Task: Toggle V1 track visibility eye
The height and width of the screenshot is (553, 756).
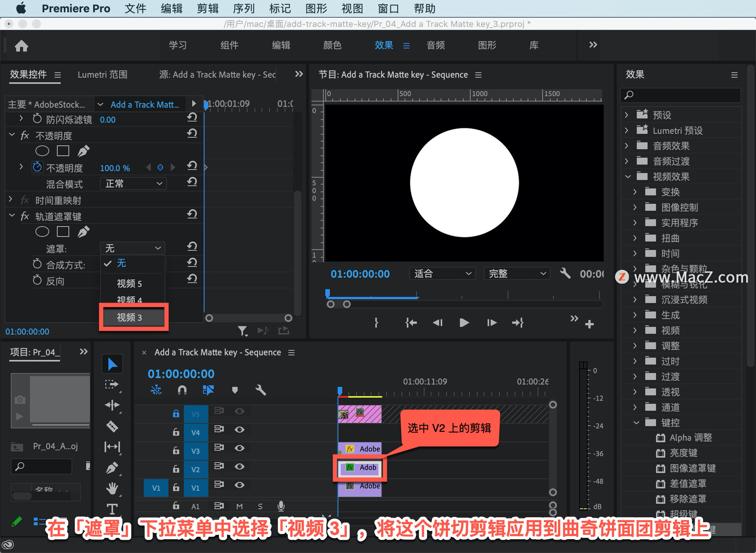Action: [239, 485]
